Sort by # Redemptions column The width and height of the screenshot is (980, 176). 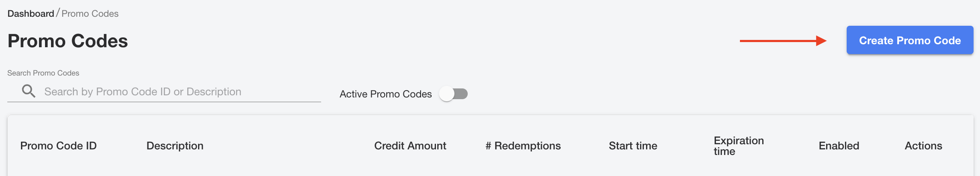click(x=523, y=146)
